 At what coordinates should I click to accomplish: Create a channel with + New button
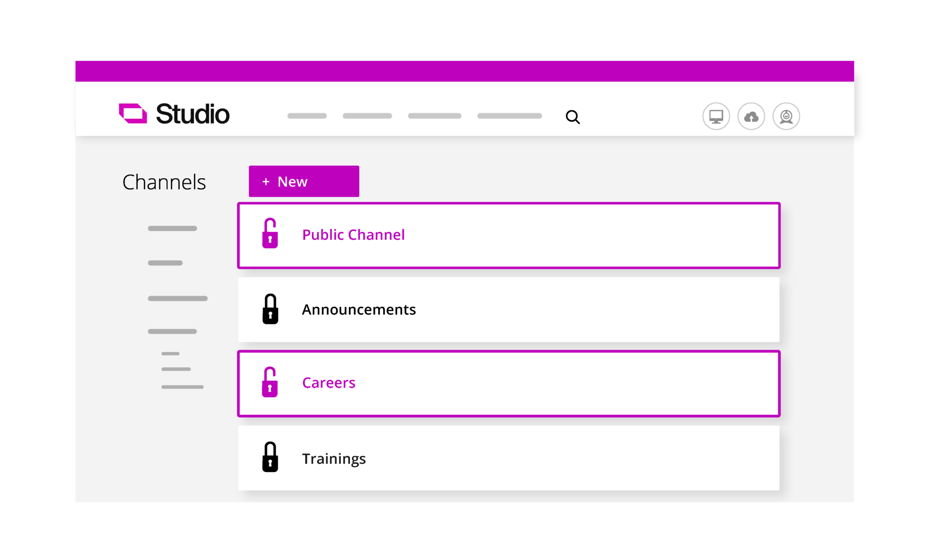(304, 181)
